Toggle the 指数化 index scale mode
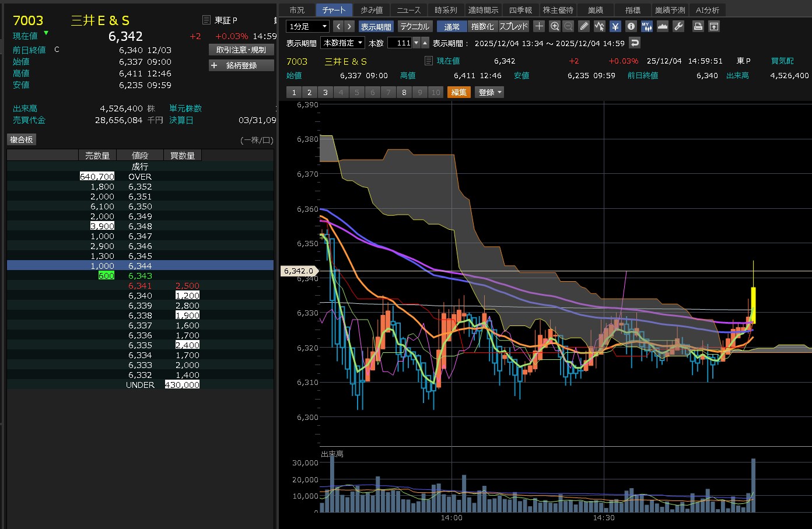 click(x=482, y=26)
